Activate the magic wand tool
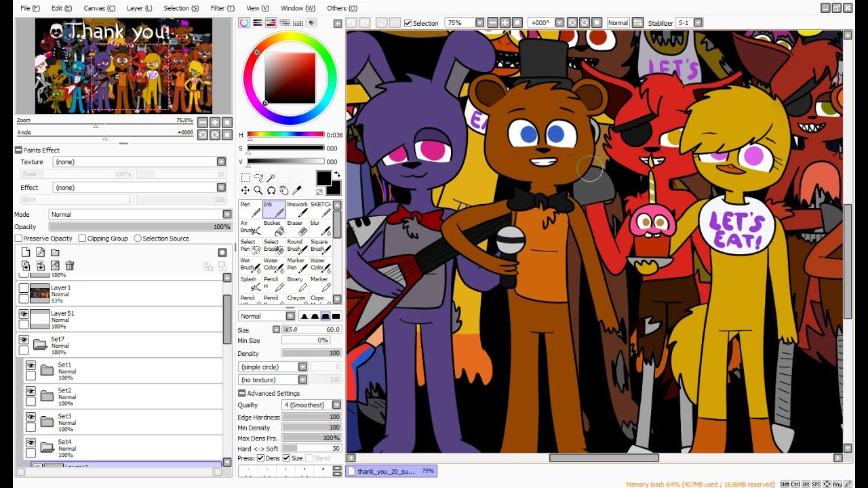Viewport: 868px width, 488px height. click(x=271, y=178)
